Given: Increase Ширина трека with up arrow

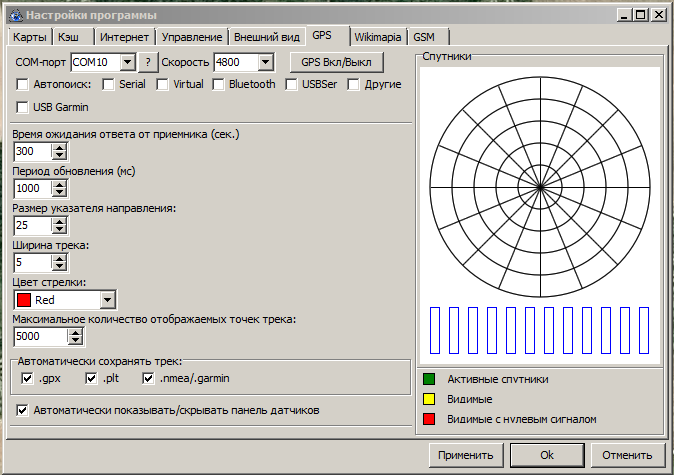Looking at the screenshot, I should (59, 258).
